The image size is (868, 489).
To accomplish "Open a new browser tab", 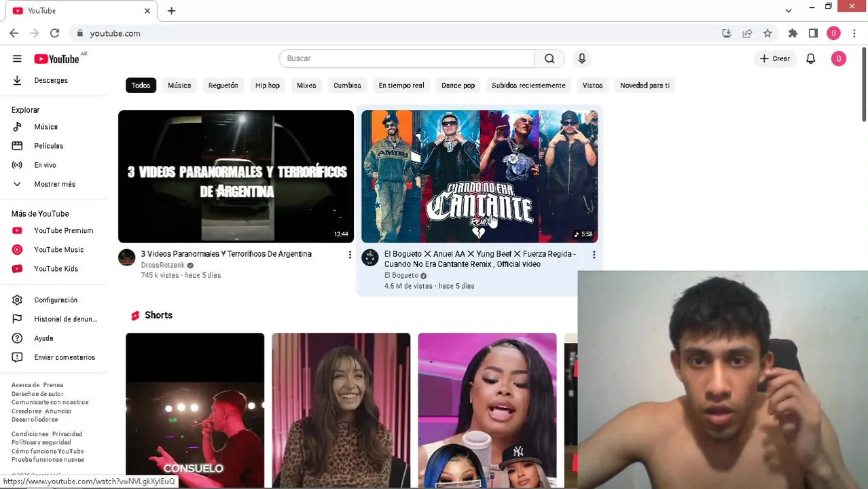I will click(x=171, y=11).
